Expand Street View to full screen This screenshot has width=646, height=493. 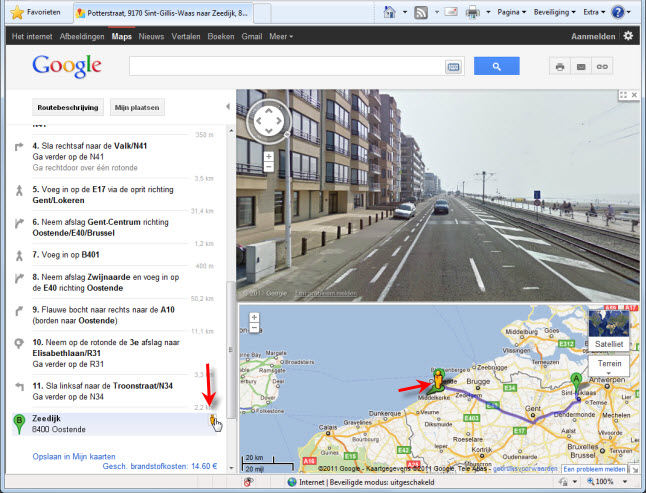[x=623, y=95]
